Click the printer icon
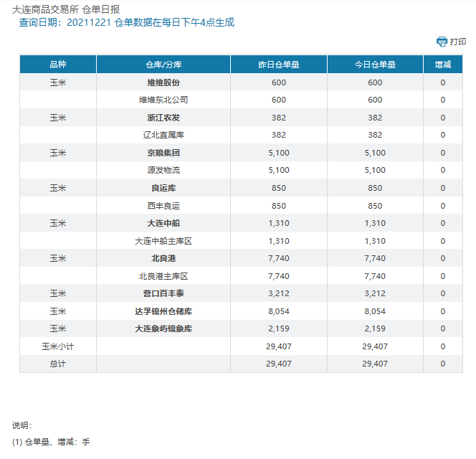 [x=442, y=42]
